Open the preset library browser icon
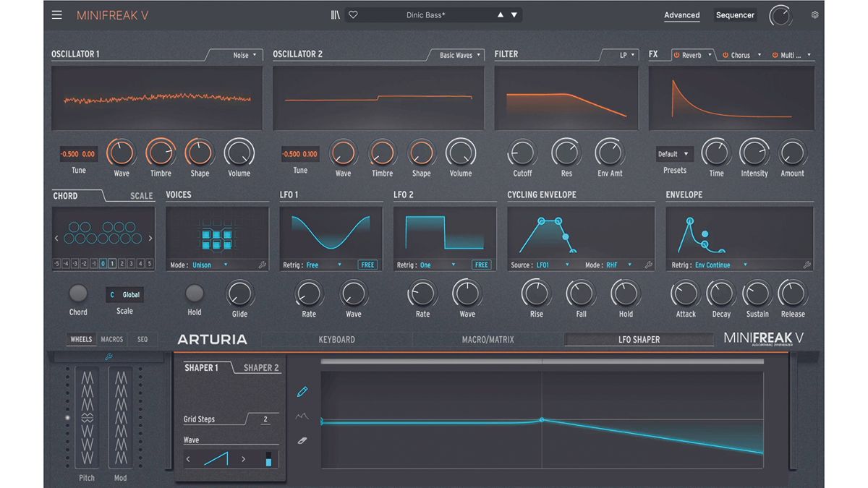Image resolution: width=868 pixels, height=488 pixels. coord(335,14)
